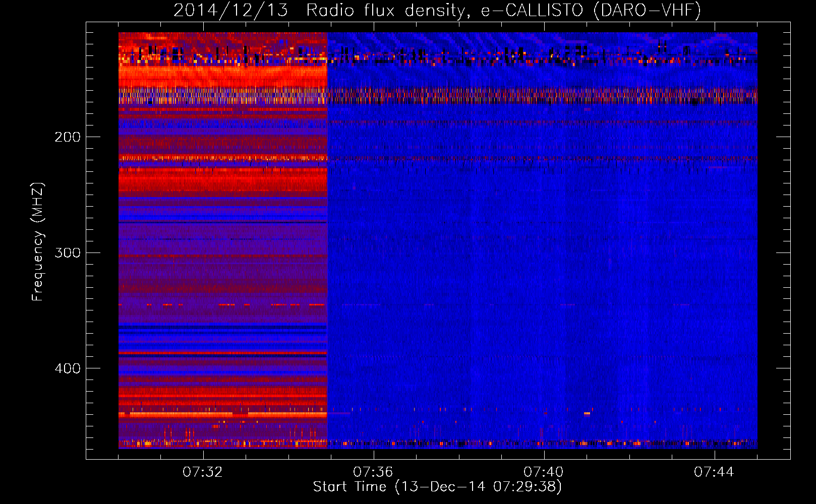This screenshot has height=504, width=816.
Task: Click the 'Frequency (MHZ)' axis label
Action: [38, 241]
